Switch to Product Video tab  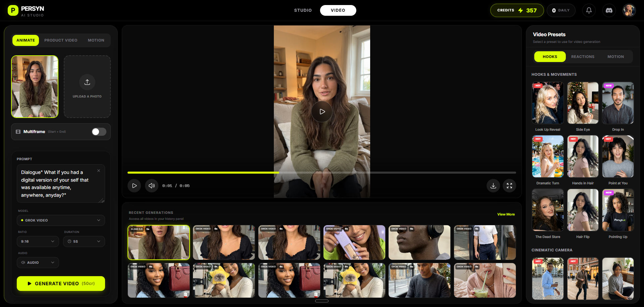point(61,40)
